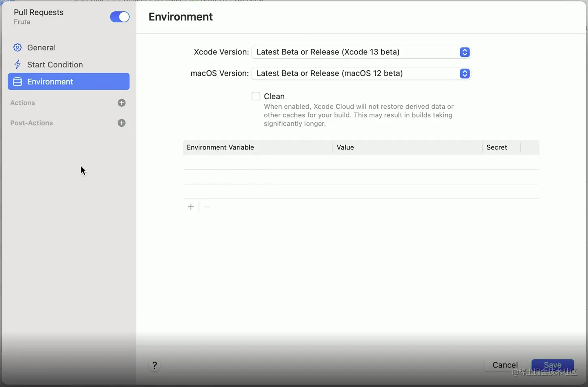Click the Secret column header
Image resolution: width=588 pixels, height=387 pixels.
(502, 147)
